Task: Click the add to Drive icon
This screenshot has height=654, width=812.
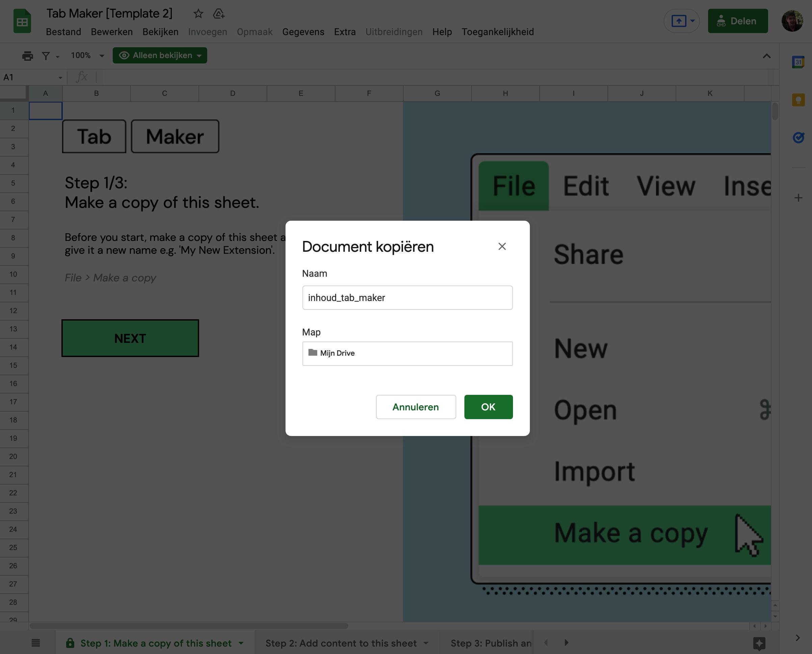Action: pyautogui.click(x=219, y=14)
